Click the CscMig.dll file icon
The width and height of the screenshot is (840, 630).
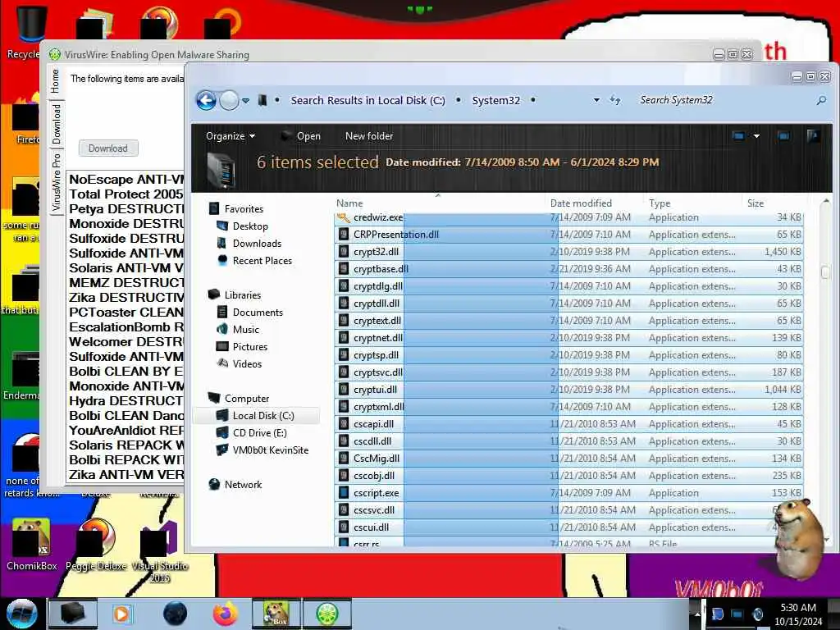(344, 459)
